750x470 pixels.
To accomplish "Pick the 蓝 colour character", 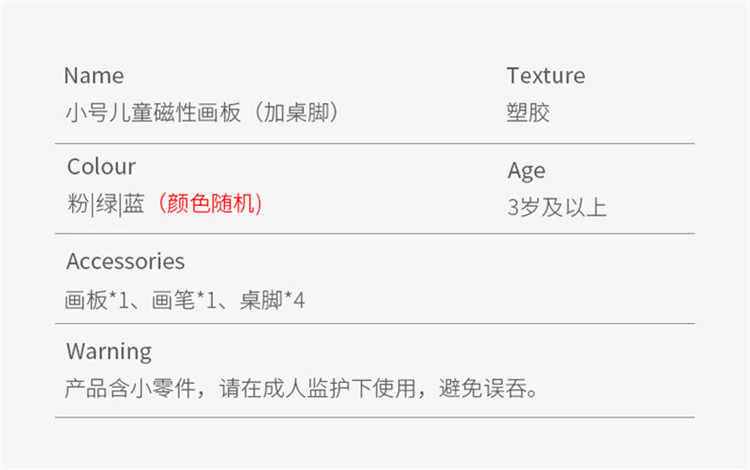I will [135, 205].
